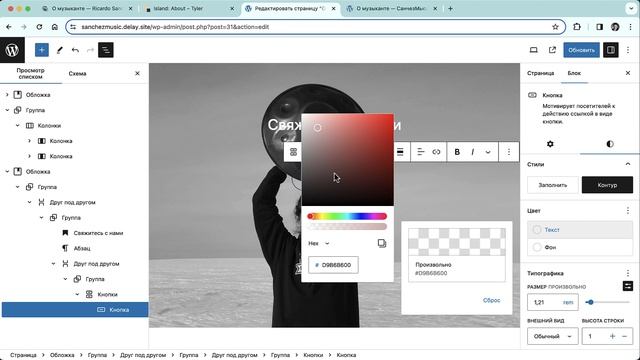The width and height of the screenshot is (640, 360).
Task: Toggle custom size control icon
Action: click(628, 286)
